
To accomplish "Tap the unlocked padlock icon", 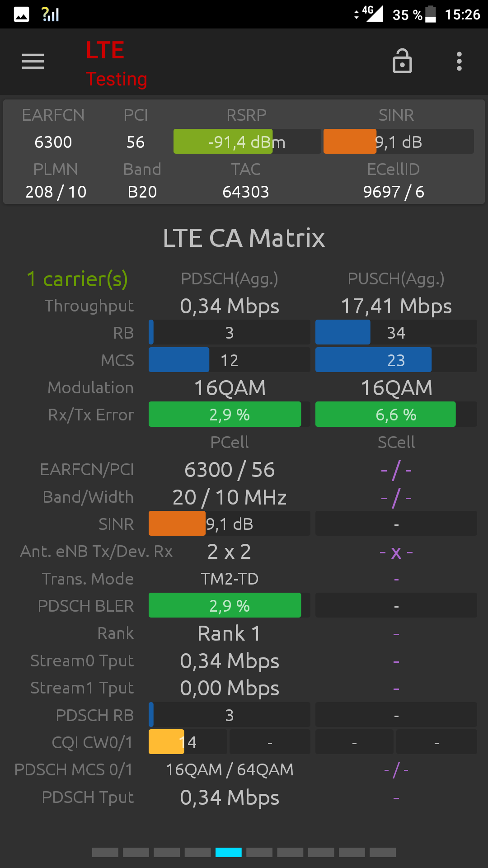I will 402,61.
